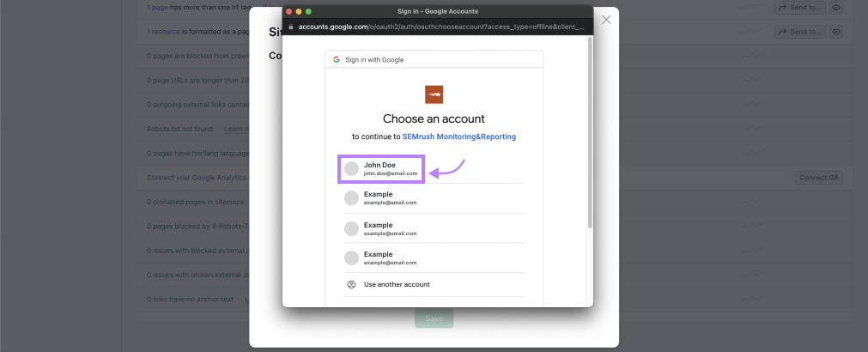Click the Use another account person icon
868x352 pixels.
(x=351, y=284)
